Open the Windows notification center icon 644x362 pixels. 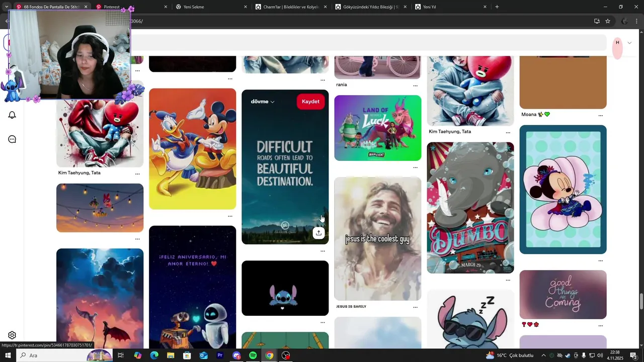pyautogui.click(x=633, y=355)
